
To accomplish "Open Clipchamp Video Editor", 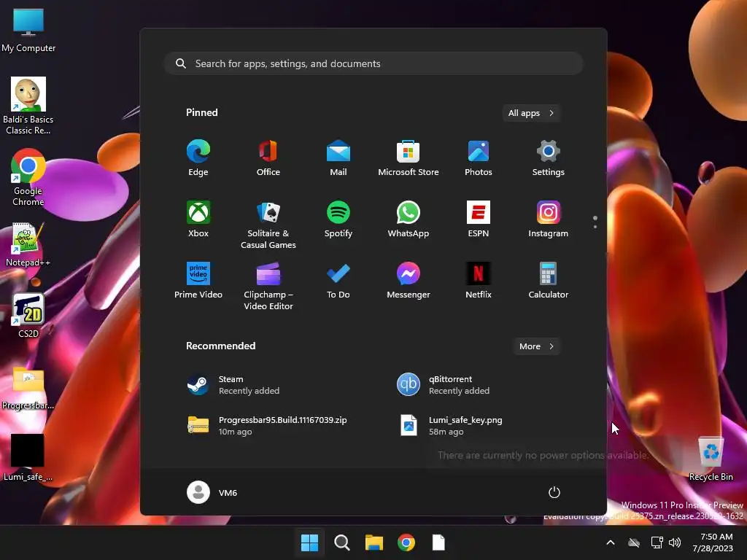I will click(x=268, y=286).
